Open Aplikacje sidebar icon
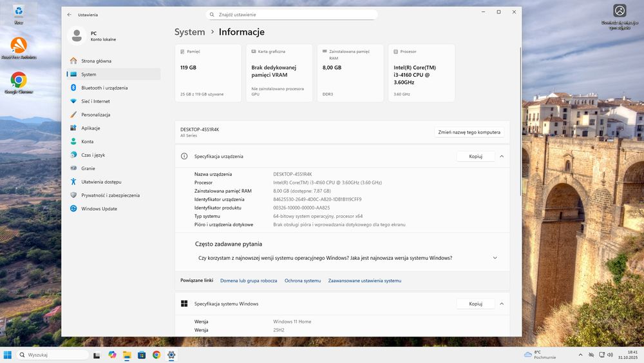The image size is (644, 363). click(73, 128)
